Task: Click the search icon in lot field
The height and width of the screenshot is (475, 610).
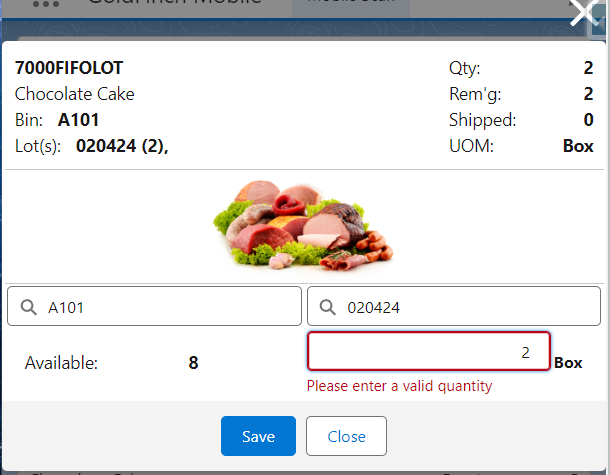Action: pyautogui.click(x=328, y=307)
